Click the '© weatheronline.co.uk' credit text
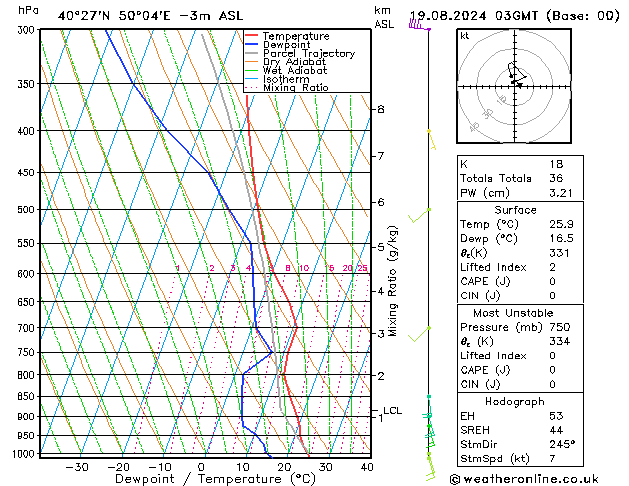 [524, 479]
